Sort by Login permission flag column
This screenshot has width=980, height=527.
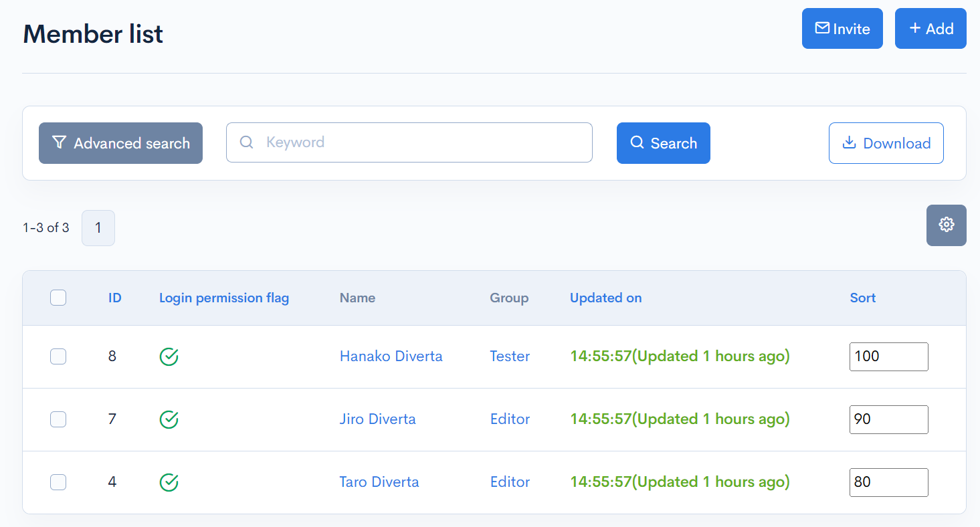224,298
